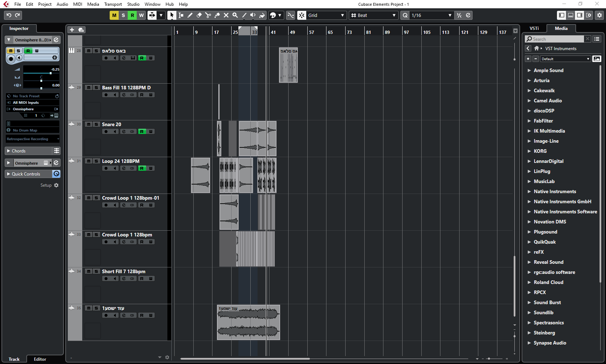Open Setup Window Layout icon

point(589,15)
